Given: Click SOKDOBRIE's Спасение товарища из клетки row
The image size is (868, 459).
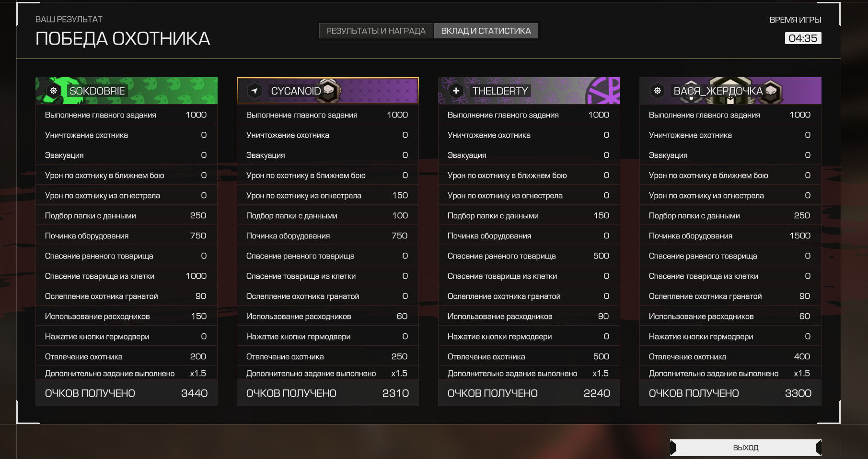Looking at the screenshot, I should pyautogui.click(x=126, y=276).
